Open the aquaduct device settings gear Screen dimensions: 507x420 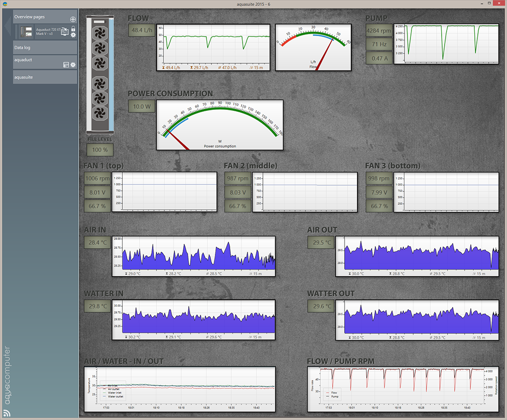click(x=73, y=65)
